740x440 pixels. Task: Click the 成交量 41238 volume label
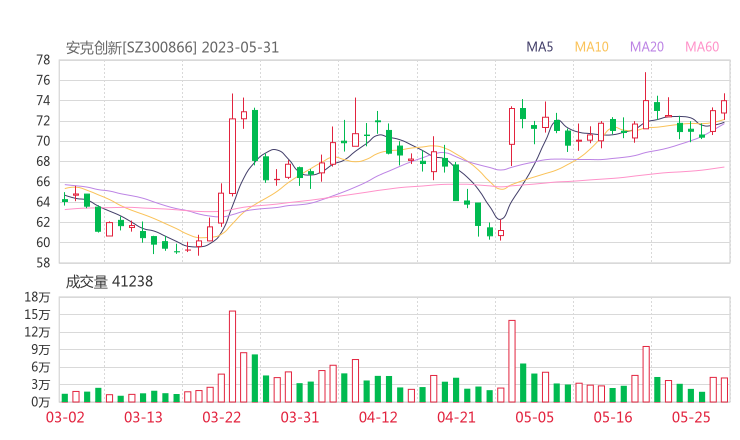pos(109,282)
